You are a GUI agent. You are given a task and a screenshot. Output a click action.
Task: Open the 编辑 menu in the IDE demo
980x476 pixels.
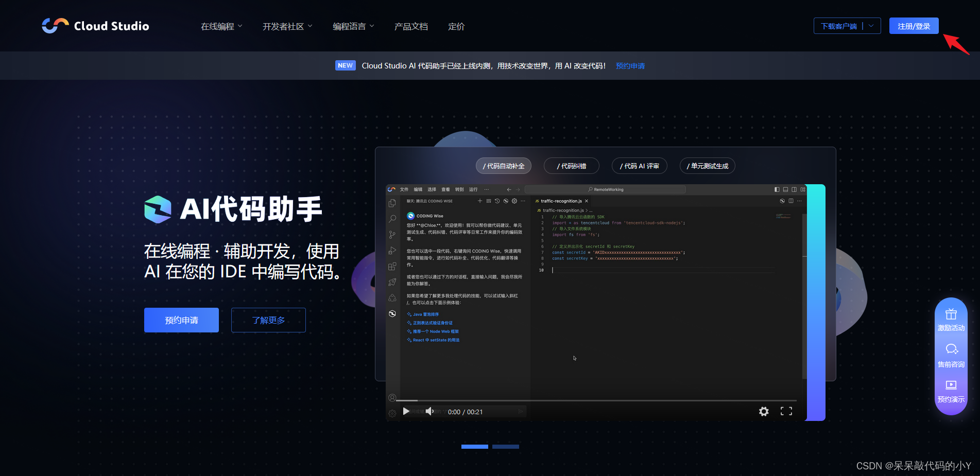[418, 189]
